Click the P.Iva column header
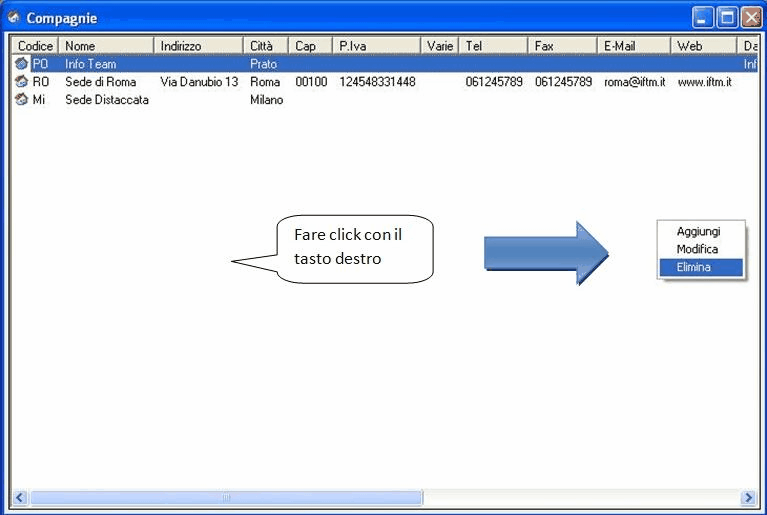This screenshot has height=515, width=767. [377, 46]
